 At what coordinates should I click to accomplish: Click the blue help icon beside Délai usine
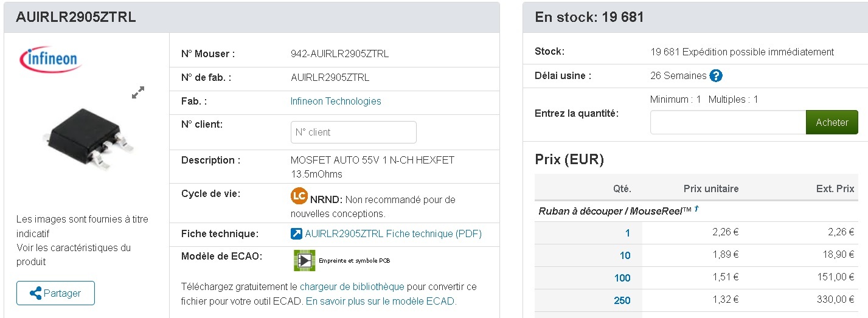(x=716, y=76)
